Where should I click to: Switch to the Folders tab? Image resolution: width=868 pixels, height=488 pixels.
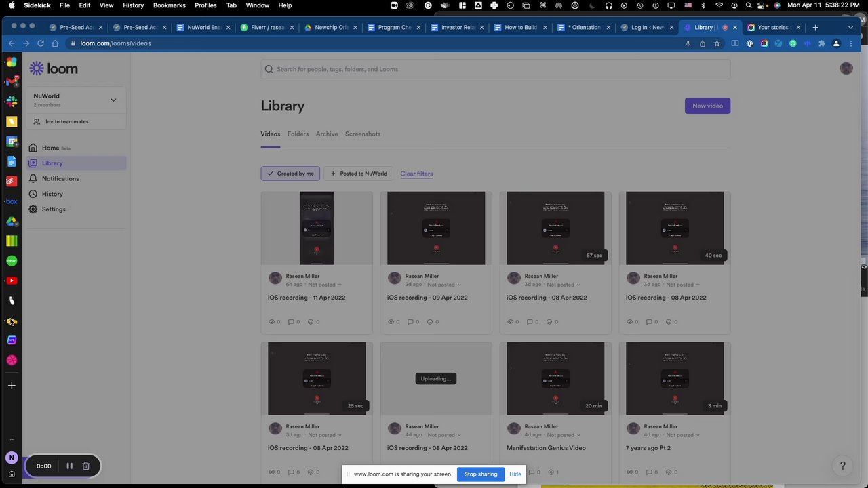point(298,134)
